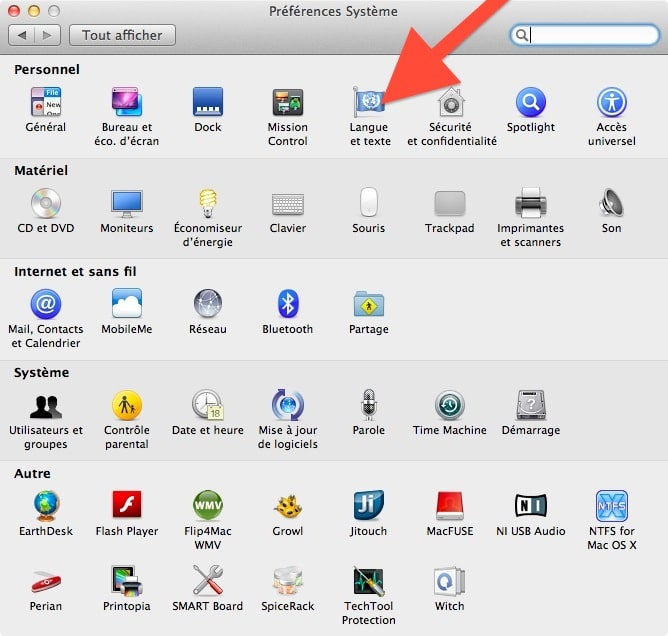668x636 pixels.
Task: Open Mail, Contacts et Calendrier pane
Action: pos(46,304)
